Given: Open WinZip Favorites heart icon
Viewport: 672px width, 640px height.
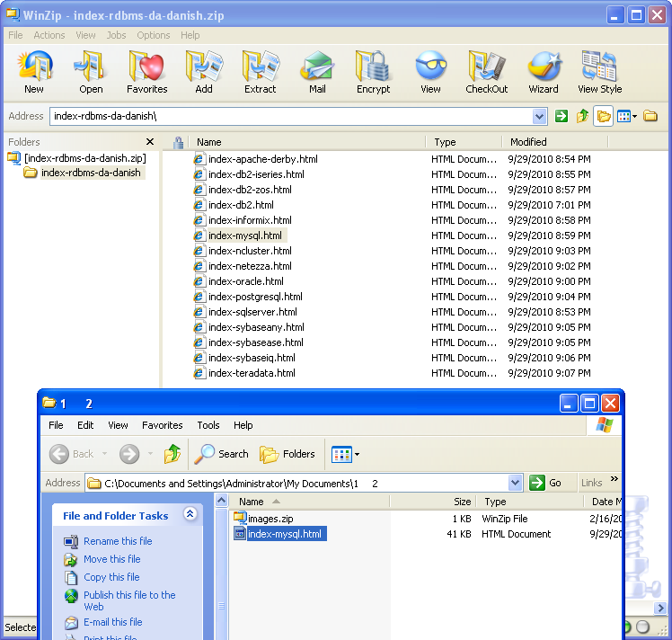Looking at the screenshot, I should (x=147, y=71).
